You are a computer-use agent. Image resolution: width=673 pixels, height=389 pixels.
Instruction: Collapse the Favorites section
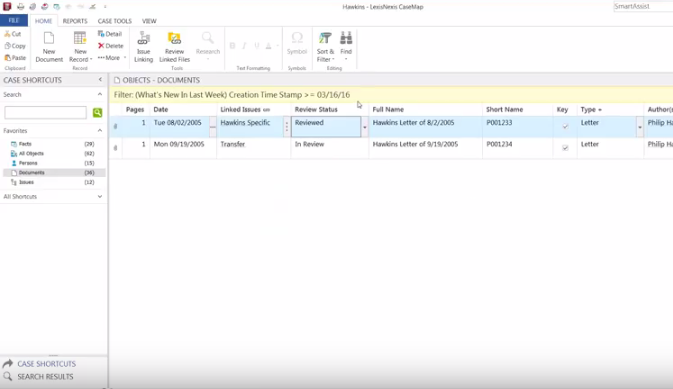point(100,131)
